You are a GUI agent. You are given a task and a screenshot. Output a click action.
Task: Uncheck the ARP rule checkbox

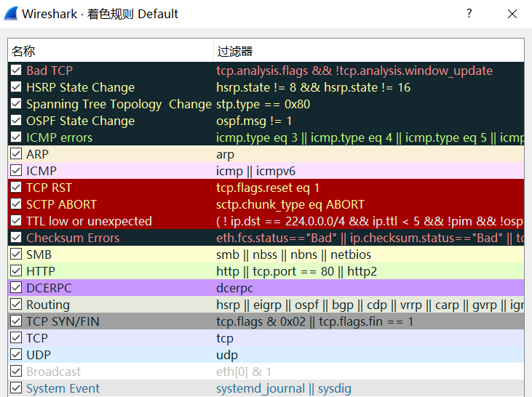tap(16, 153)
